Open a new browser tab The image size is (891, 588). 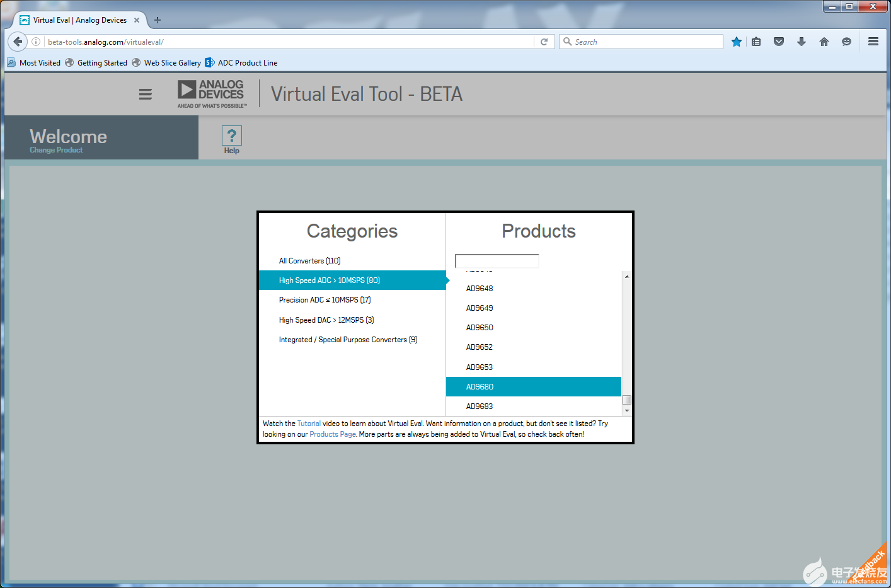click(x=158, y=20)
